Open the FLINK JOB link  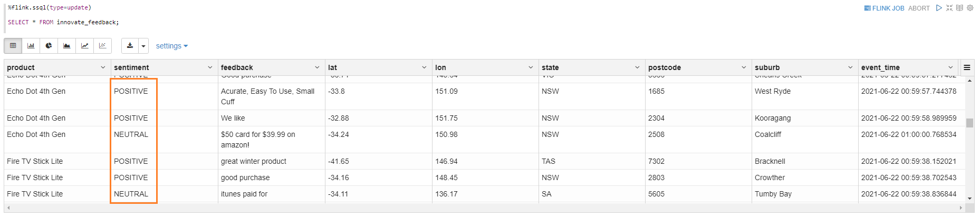[884, 8]
